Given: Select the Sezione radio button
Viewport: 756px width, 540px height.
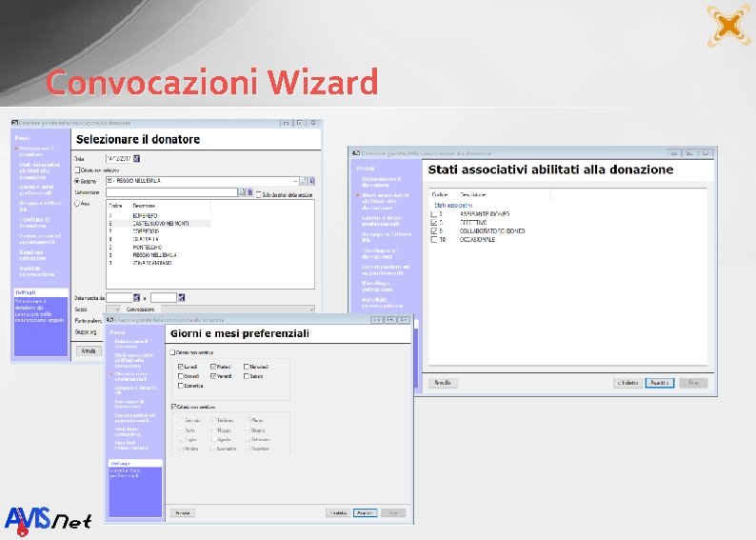Looking at the screenshot, I should point(77,181).
